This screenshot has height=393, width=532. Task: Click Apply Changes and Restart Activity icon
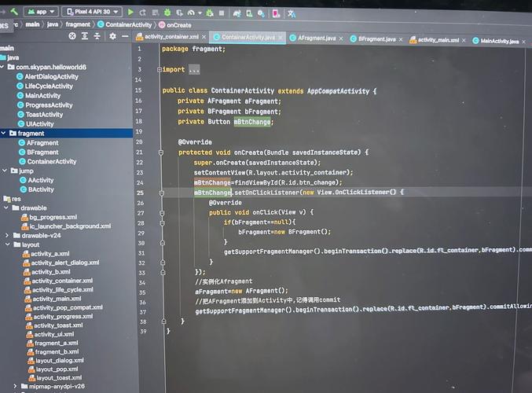pos(143,13)
